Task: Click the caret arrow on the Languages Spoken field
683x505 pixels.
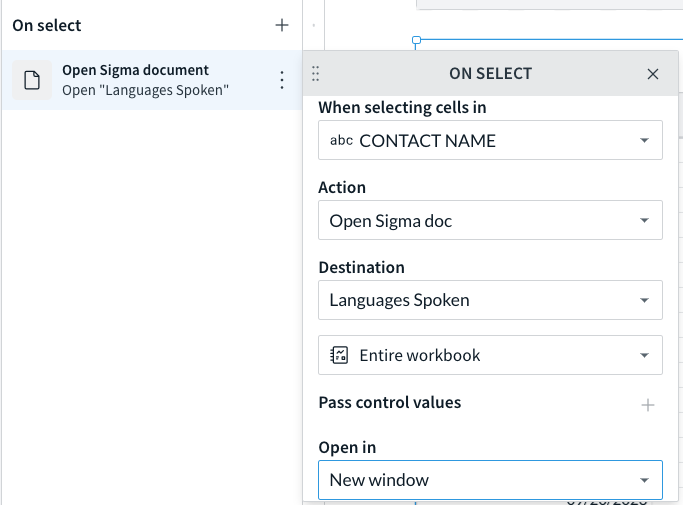Action: tap(644, 300)
